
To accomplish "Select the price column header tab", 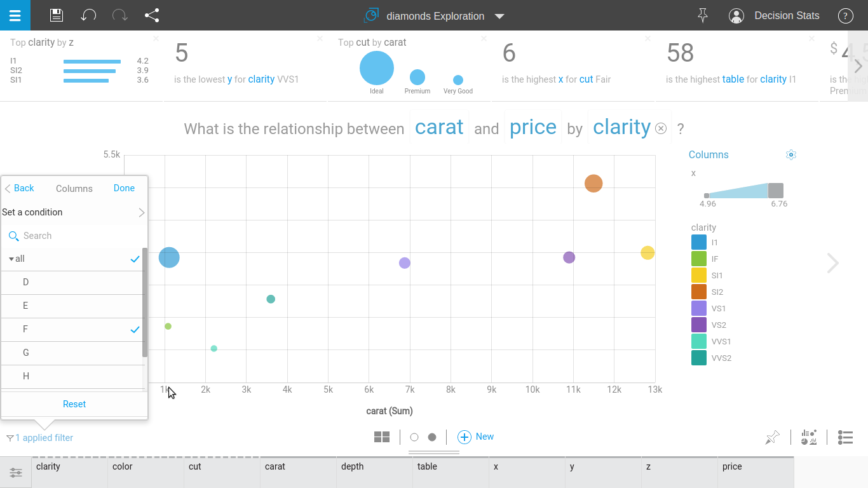I will [756, 466].
